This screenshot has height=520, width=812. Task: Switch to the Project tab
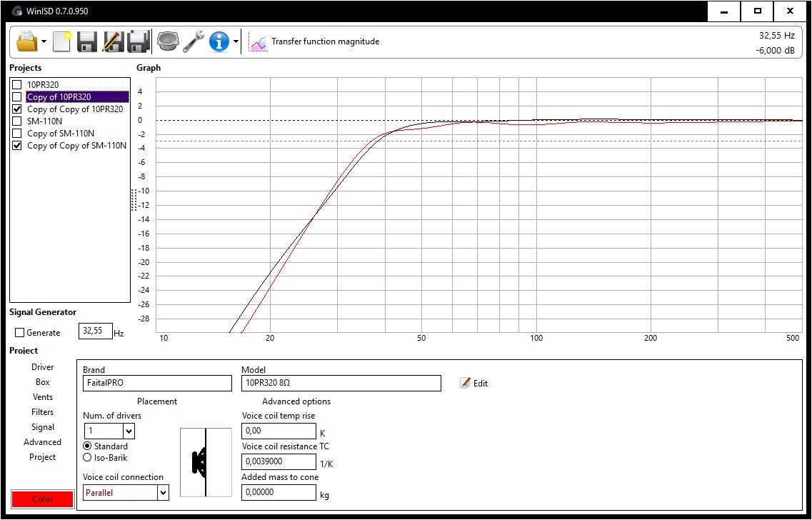[x=42, y=457]
